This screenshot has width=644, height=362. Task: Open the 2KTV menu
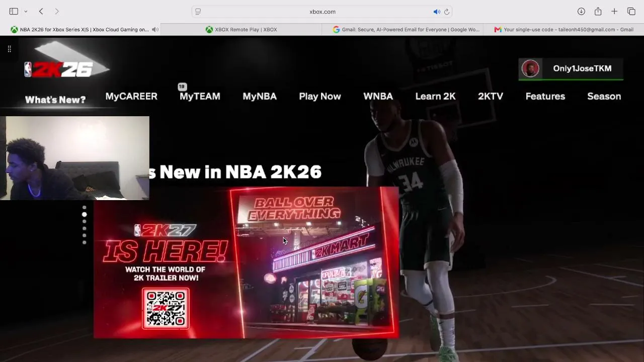(x=491, y=96)
